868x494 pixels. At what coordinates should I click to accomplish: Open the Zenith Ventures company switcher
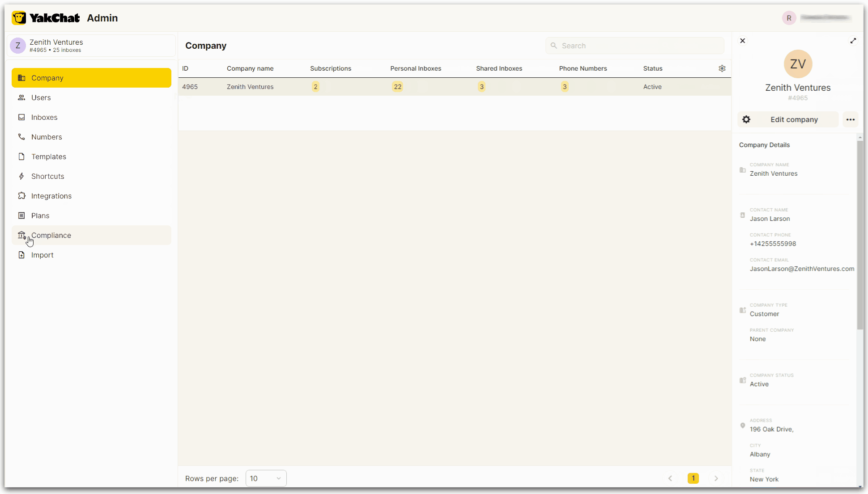point(91,46)
